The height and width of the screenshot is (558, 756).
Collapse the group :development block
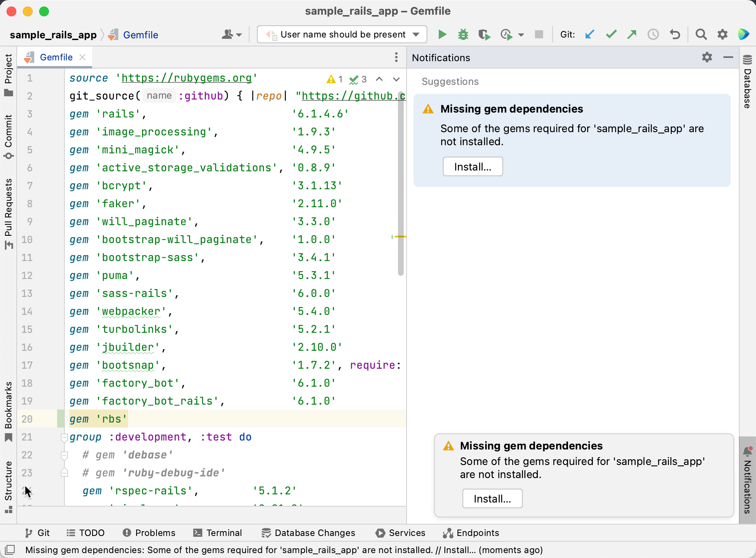pyautogui.click(x=64, y=437)
